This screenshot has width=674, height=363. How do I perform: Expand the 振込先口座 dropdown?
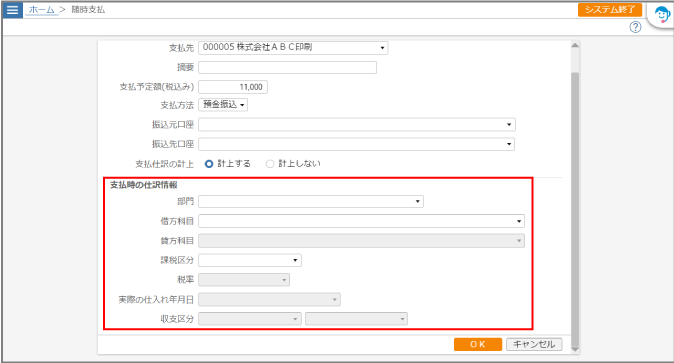point(357,144)
